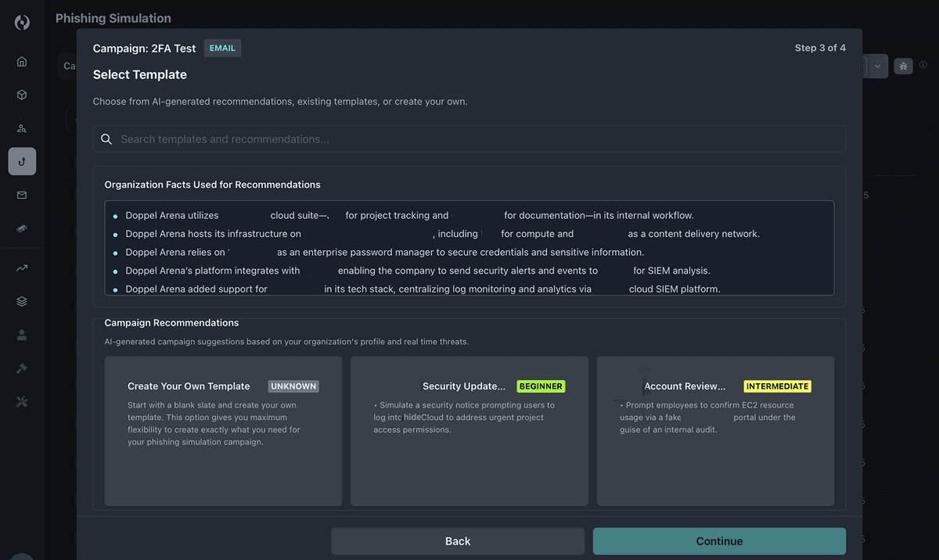Image resolution: width=939 pixels, height=560 pixels.
Task: Click the gavel sidebar icon
Action: pos(21,368)
